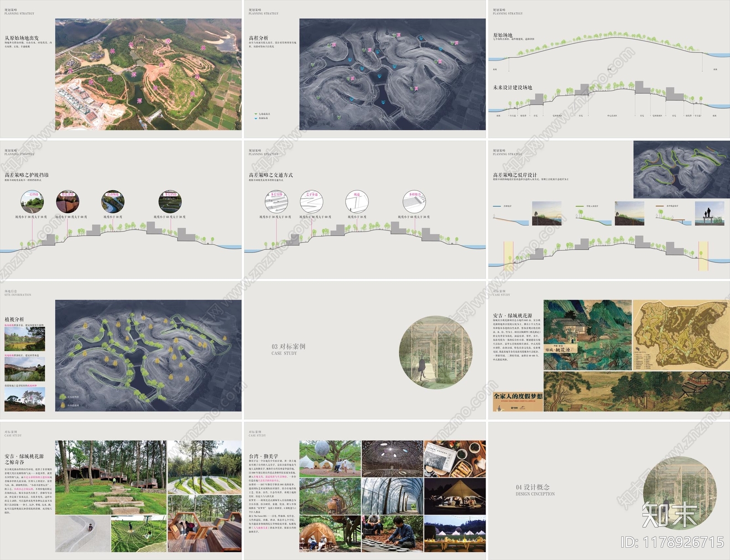
Task: Click the green line legend swatch for '草坡入水驳岸'
Action: (x=579, y=206)
